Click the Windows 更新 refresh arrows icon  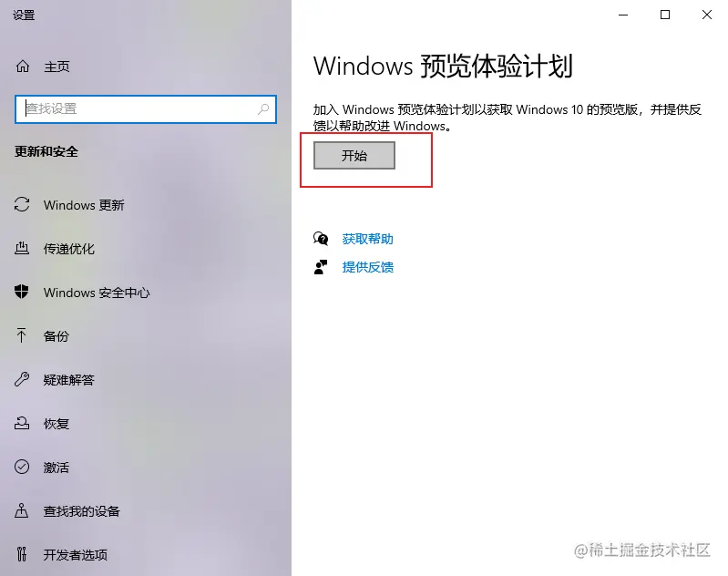click(22, 205)
